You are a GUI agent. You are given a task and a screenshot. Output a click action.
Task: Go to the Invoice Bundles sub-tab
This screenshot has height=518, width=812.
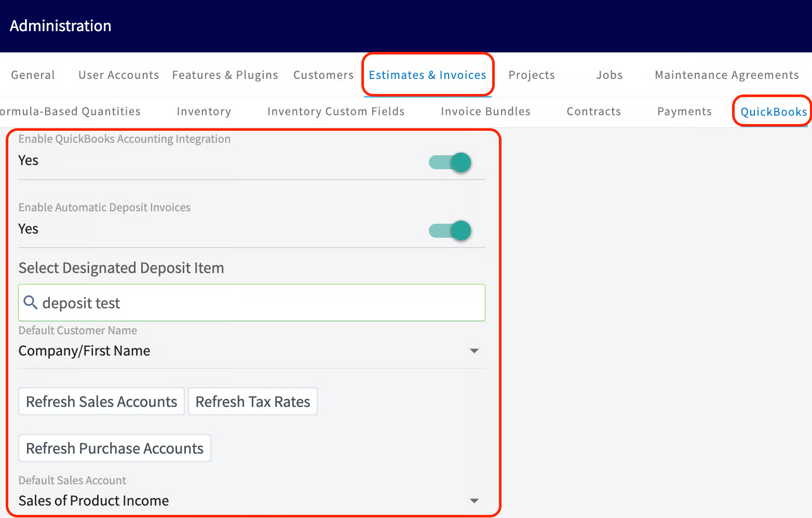point(485,111)
